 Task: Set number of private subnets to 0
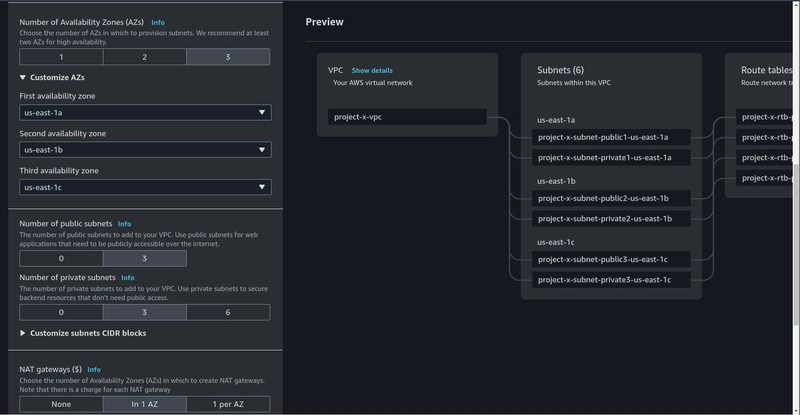coord(61,312)
